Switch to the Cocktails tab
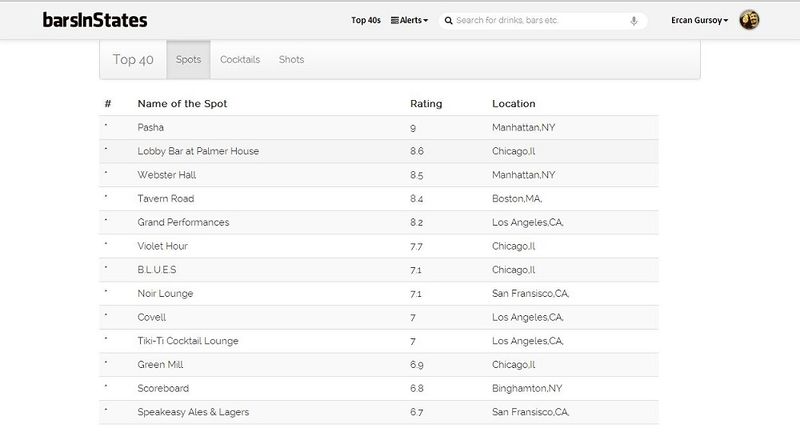 240,60
